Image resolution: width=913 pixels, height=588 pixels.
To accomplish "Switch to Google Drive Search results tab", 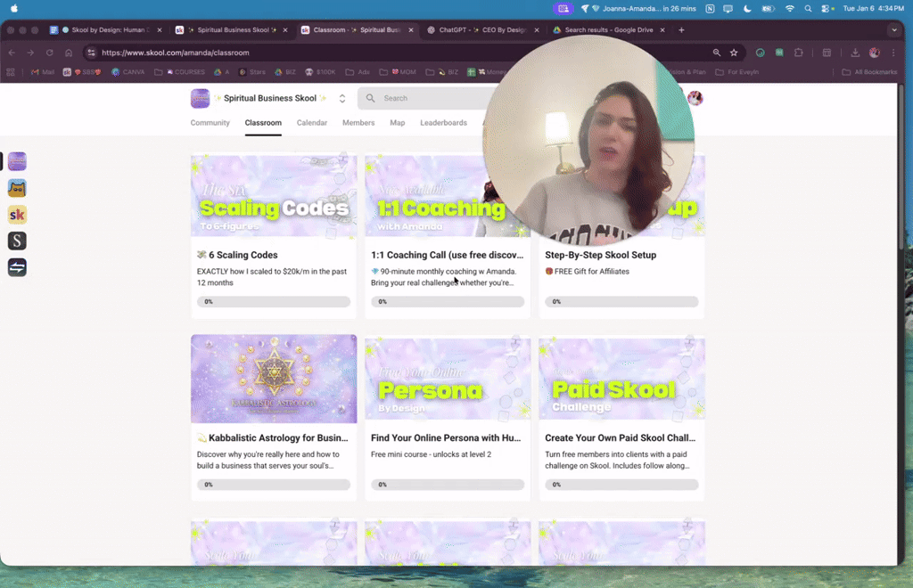I will click(x=608, y=29).
